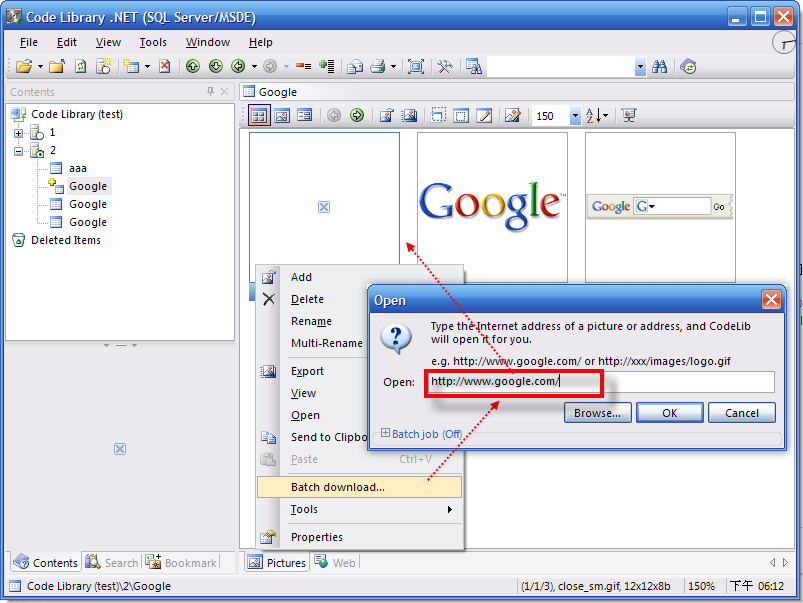Choose Properties from context menu
This screenshot has height=603, width=803.
point(360,537)
